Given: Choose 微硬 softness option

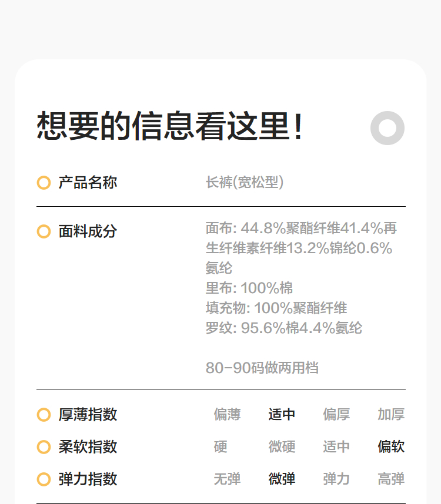Looking at the screenshot, I should coord(282,447).
